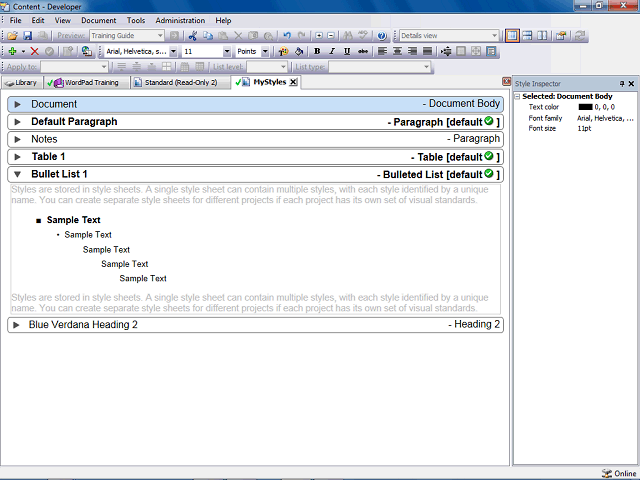Viewport: 640px width, 480px height.
Task: Close the Style Inspector panel
Action: click(631, 84)
